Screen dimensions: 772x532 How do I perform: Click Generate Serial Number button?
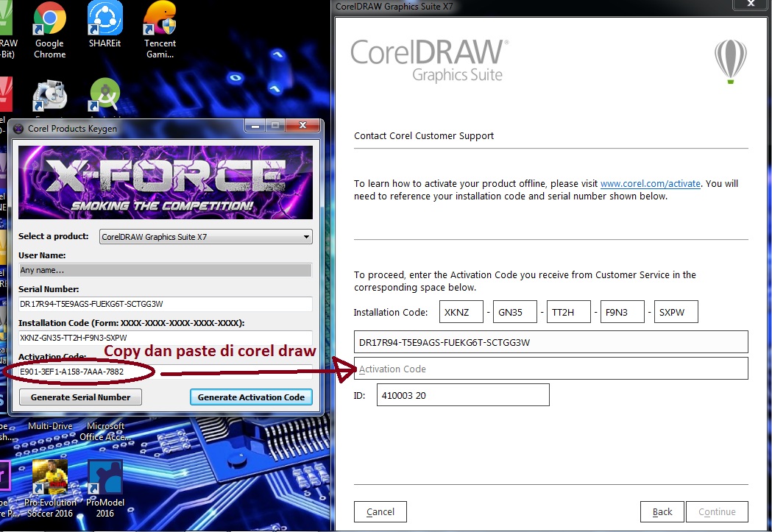click(x=80, y=397)
